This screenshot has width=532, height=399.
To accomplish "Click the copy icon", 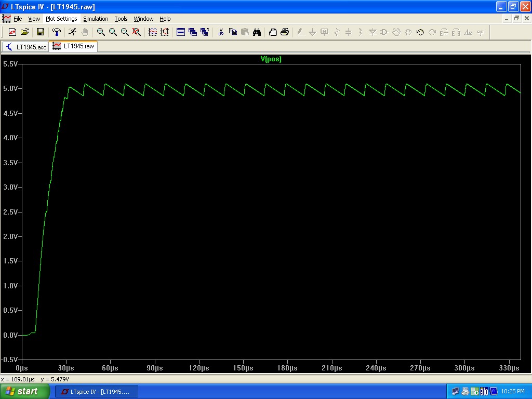I will click(233, 32).
